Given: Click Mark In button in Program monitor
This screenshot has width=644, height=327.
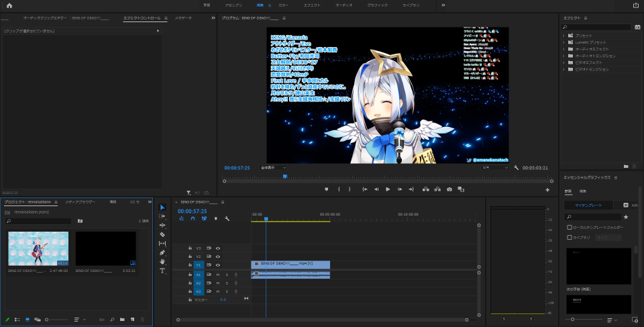Looking at the screenshot, I should coord(339,189).
